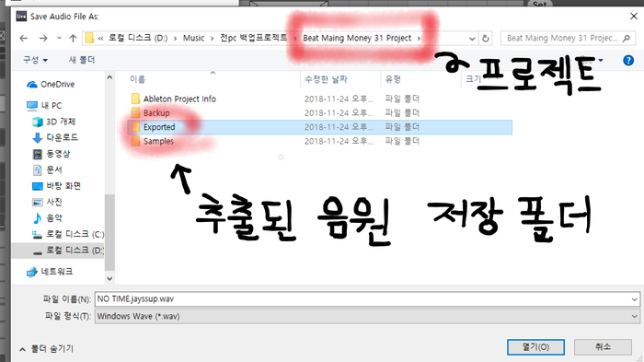
Task: Click the Live app icon in title bar
Action: (21, 17)
